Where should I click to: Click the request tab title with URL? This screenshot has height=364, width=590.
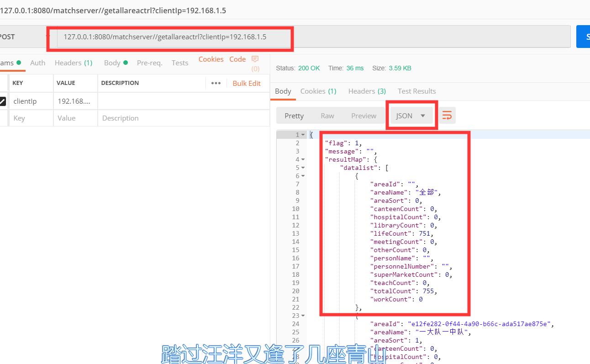click(x=113, y=10)
